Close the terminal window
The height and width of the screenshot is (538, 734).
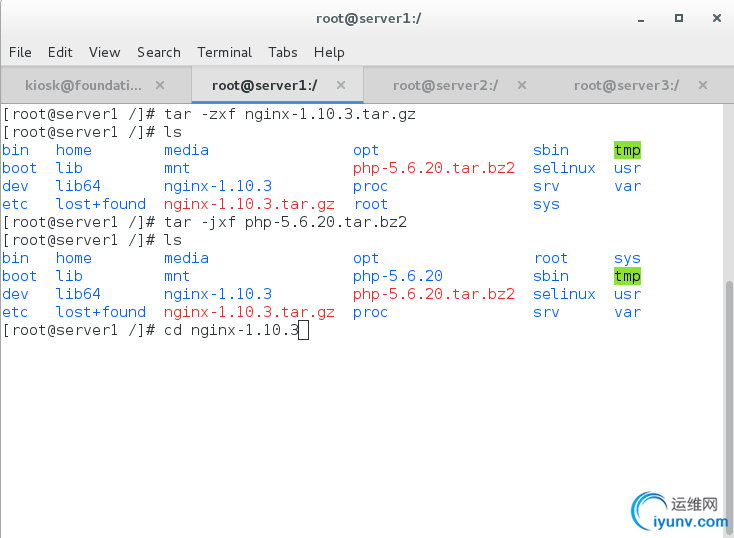pos(717,18)
